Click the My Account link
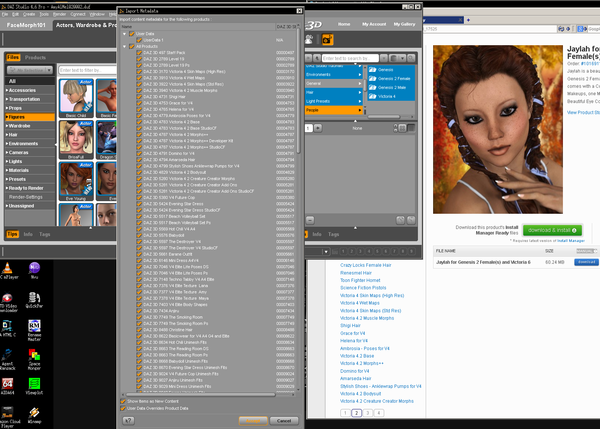Image resolution: width=600 pixels, height=429 pixels. click(374, 24)
